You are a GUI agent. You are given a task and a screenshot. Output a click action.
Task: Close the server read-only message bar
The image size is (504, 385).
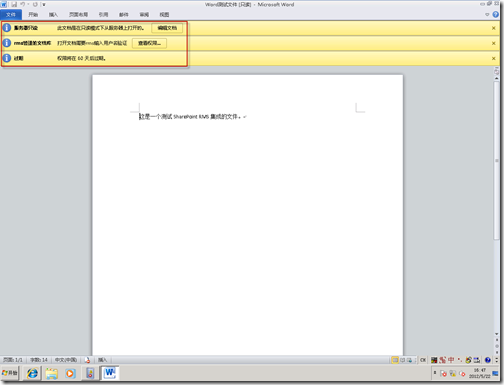point(494,28)
